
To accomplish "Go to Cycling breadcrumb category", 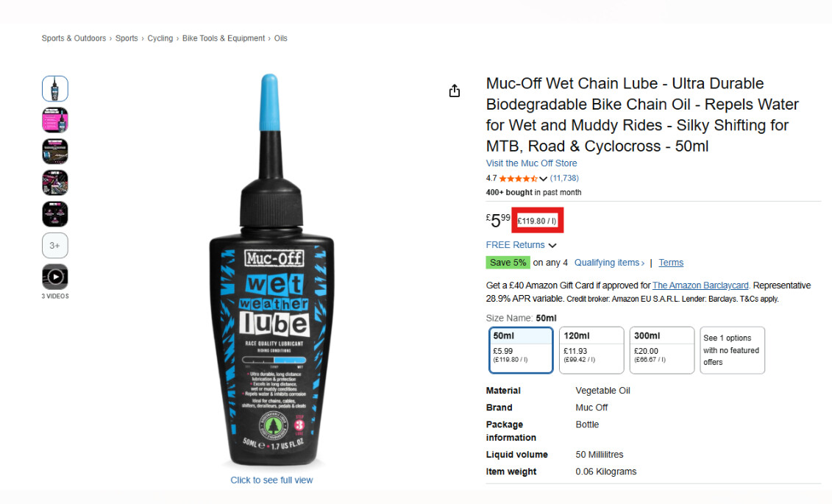I will [x=160, y=38].
